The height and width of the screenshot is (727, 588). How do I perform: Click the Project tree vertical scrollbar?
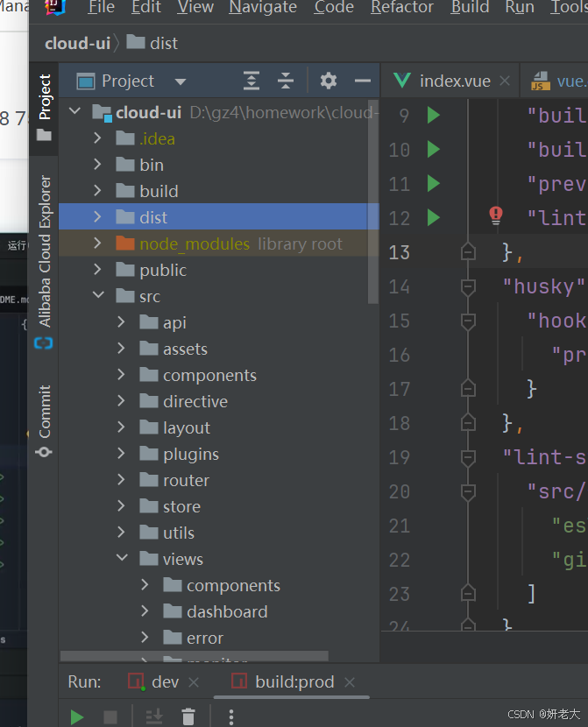[372, 201]
